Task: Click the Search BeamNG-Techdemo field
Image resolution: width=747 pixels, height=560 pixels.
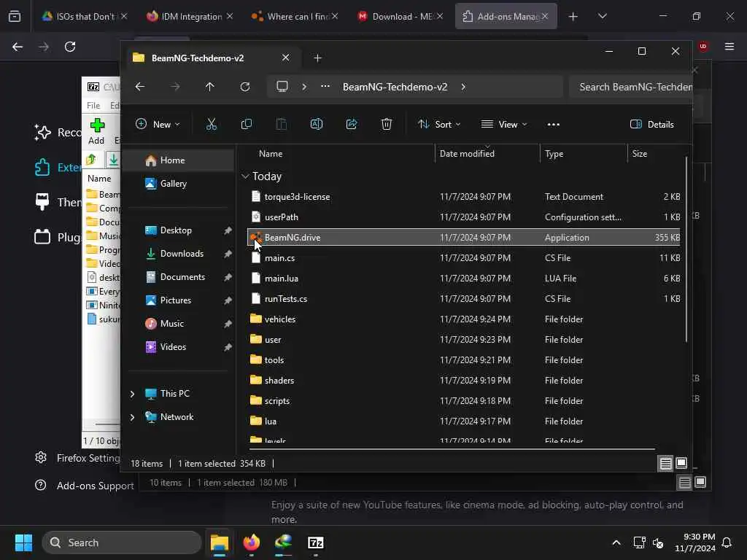Action: tap(631, 87)
